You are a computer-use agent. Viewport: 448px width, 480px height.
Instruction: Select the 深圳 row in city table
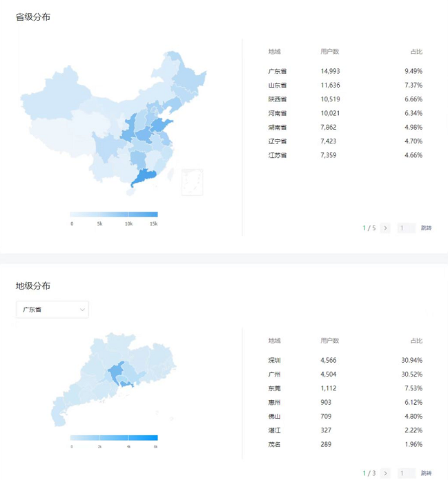pyautogui.click(x=345, y=360)
